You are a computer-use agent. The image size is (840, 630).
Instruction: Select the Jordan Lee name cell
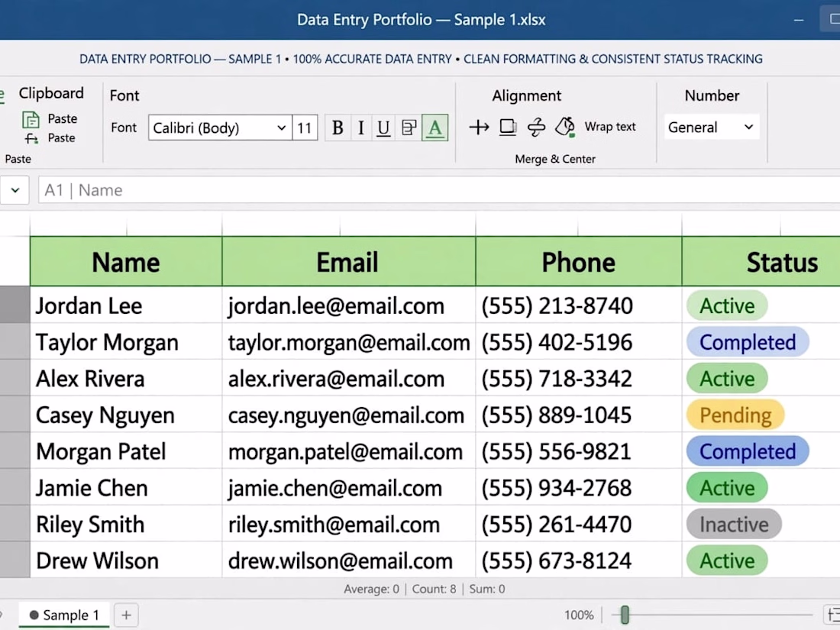126,305
